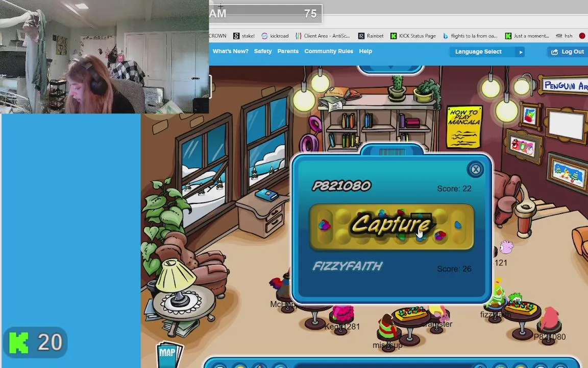588x368 pixels.
Task: Open the hsh bookmark
Action: pos(564,36)
